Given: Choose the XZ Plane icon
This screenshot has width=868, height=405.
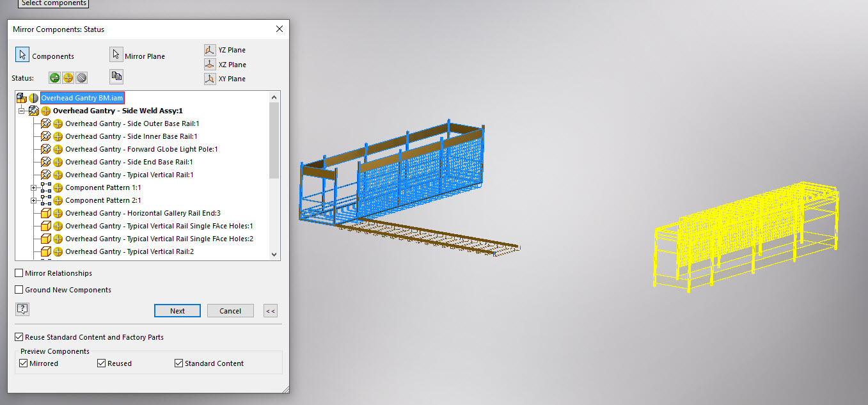Looking at the screenshot, I should pyautogui.click(x=210, y=64).
